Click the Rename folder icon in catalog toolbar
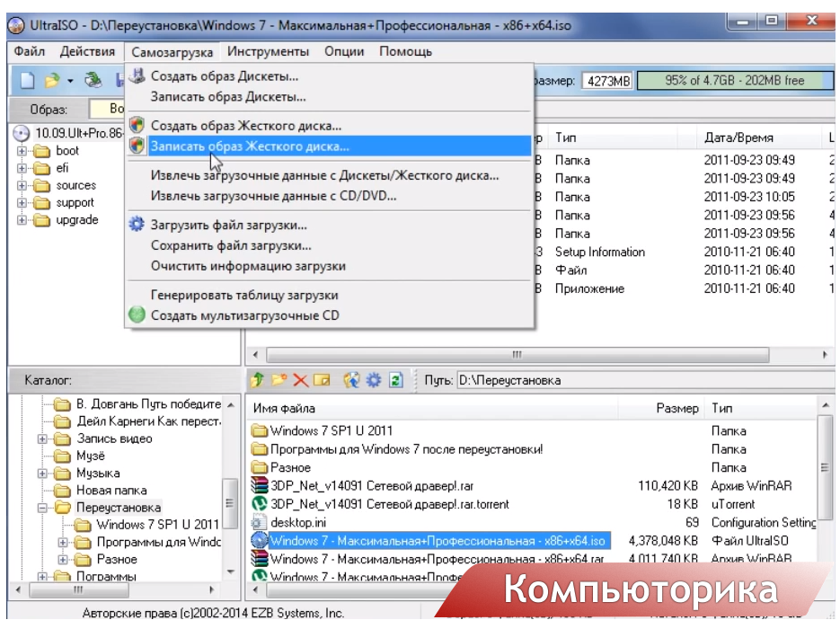Screen dimensions: 840x620 click(322, 380)
